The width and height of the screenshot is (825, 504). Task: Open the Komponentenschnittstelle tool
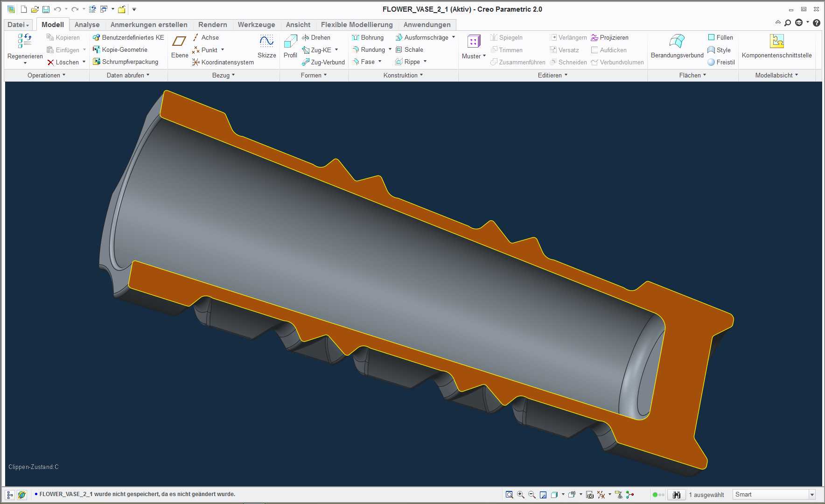coord(776,47)
